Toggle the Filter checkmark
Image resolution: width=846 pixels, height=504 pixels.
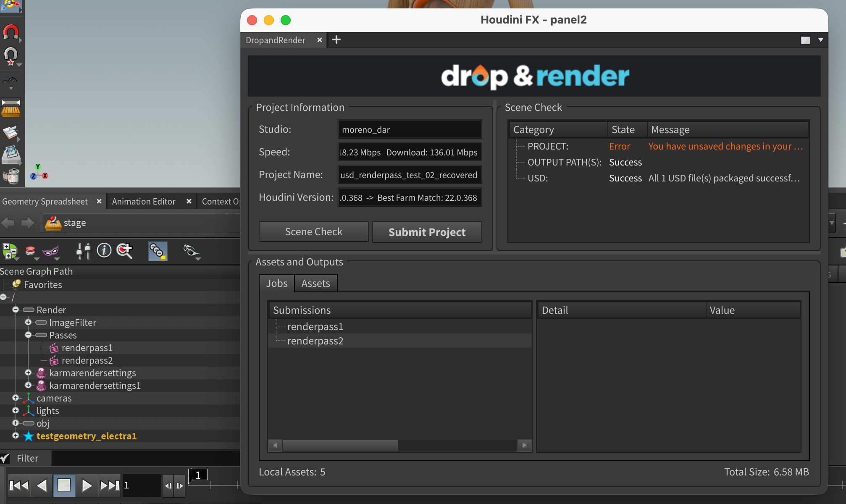pos(5,458)
